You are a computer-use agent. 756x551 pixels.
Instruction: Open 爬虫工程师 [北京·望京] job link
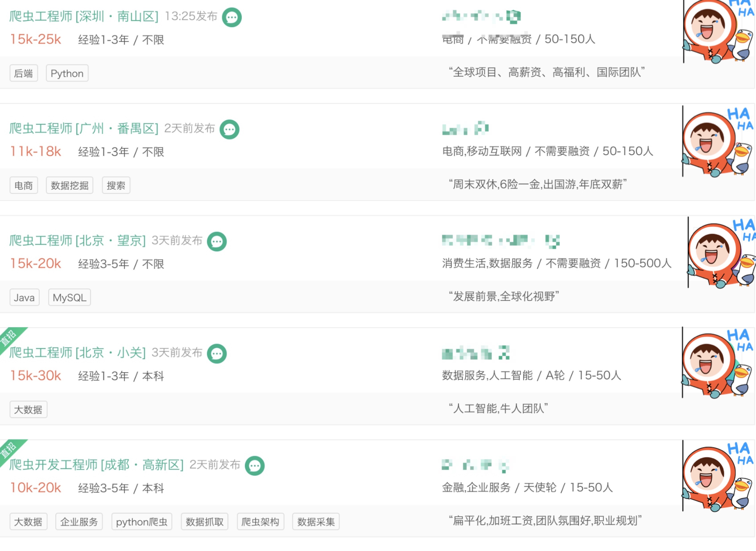coord(77,241)
